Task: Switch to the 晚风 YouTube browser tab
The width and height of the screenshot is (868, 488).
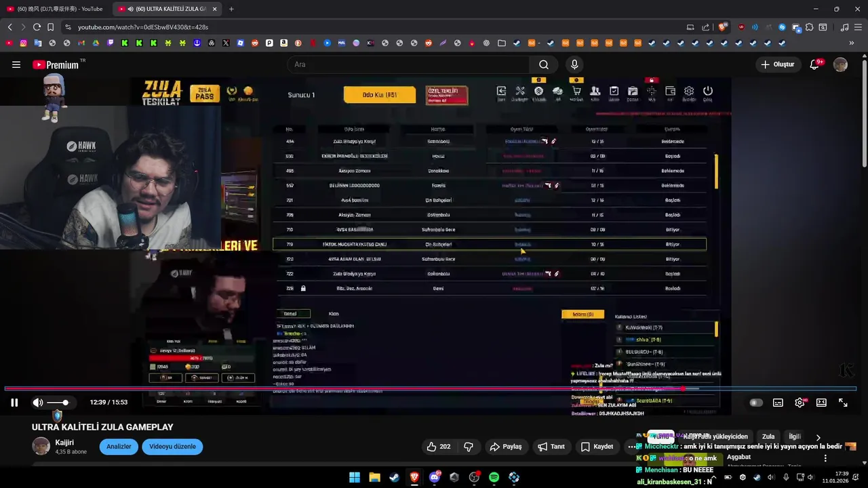Action: [x=55, y=9]
